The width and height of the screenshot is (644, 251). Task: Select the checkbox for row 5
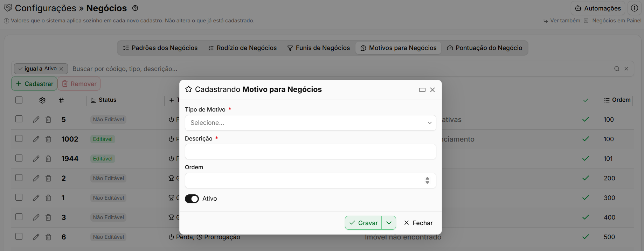[19, 119]
